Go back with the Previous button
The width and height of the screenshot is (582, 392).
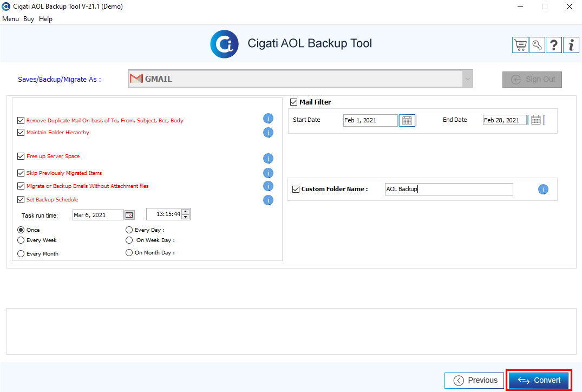click(474, 381)
